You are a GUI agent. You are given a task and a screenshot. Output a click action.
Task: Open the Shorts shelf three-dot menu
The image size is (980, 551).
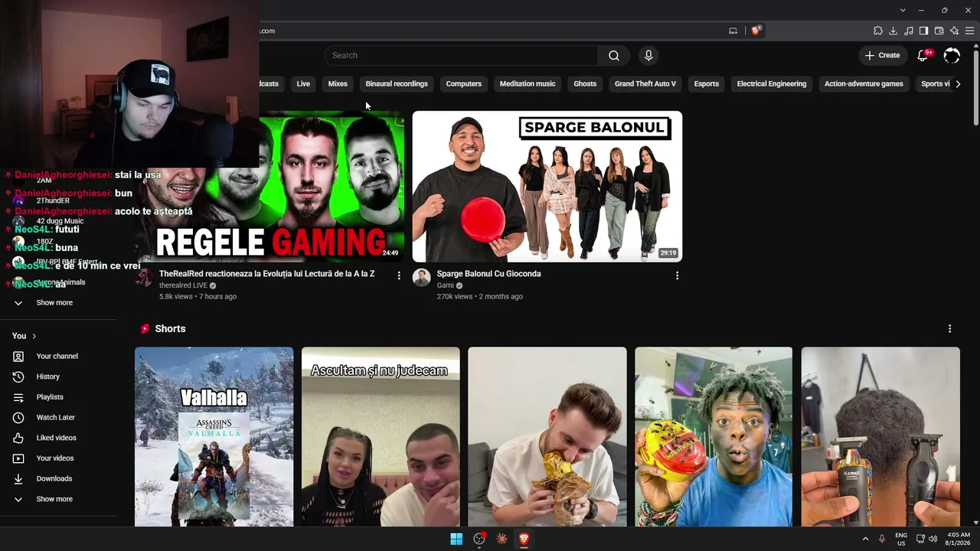click(950, 328)
